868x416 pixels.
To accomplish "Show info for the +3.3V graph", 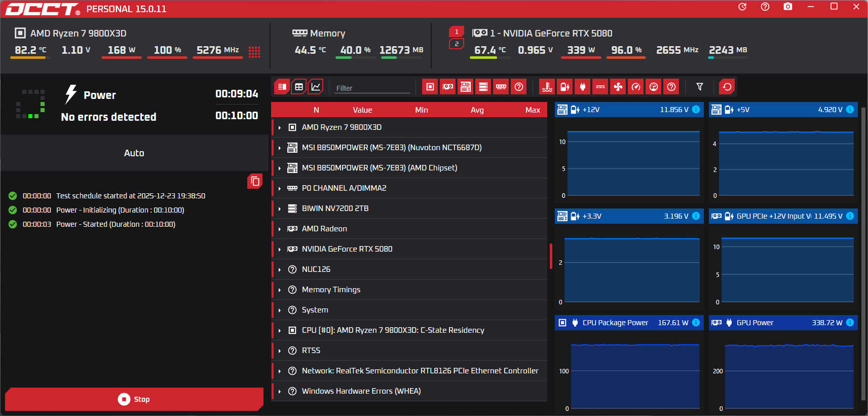I will pyautogui.click(x=696, y=216).
